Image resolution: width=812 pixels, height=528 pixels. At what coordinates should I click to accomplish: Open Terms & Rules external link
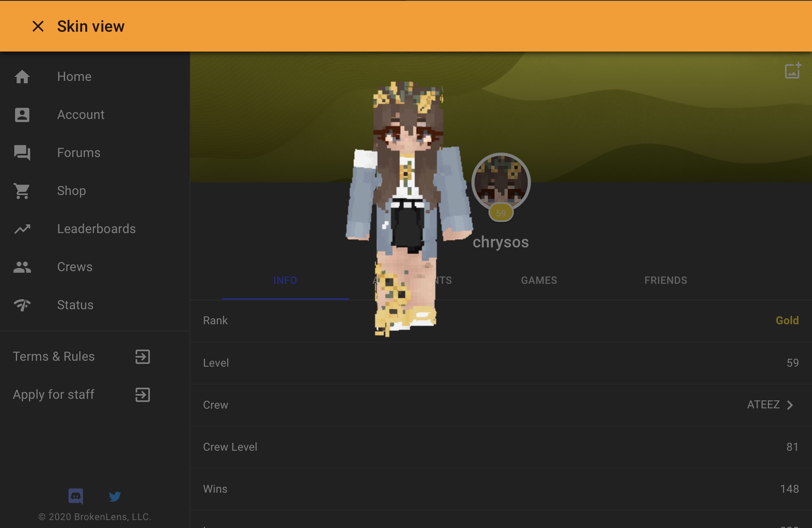tap(143, 356)
